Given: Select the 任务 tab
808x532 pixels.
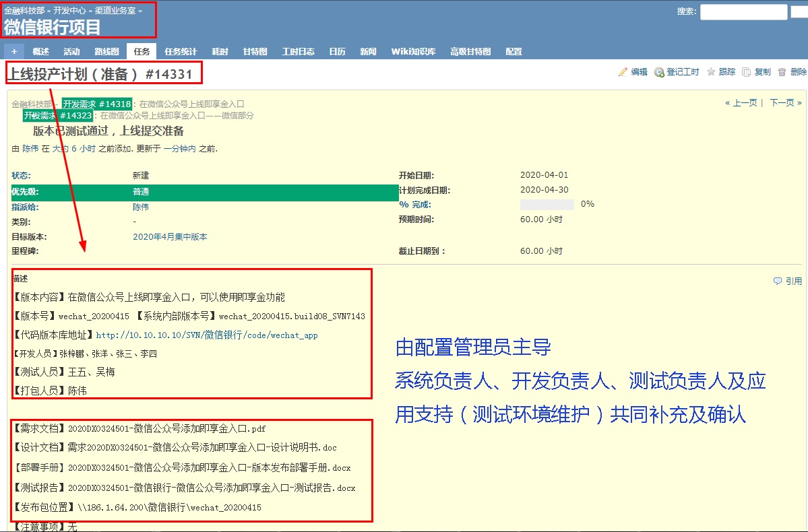Looking at the screenshot, I should coord(142,51).
